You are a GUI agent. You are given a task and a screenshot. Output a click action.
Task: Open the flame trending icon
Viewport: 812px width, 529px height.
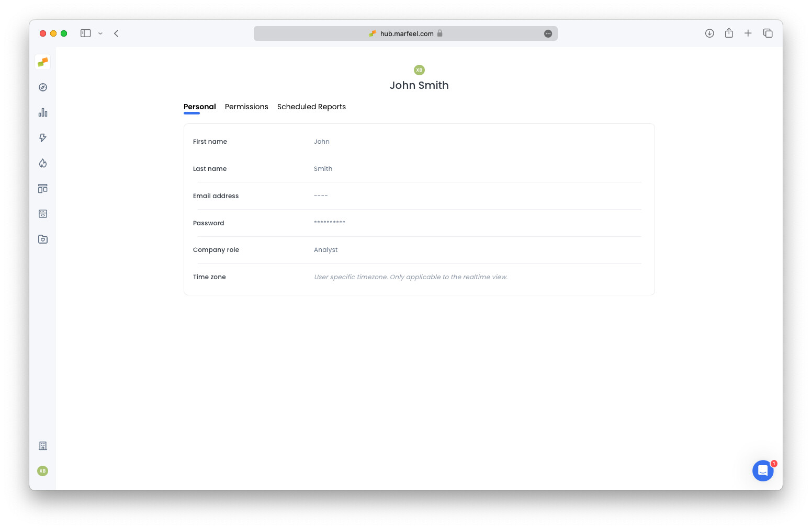click(x=42, y=163)
